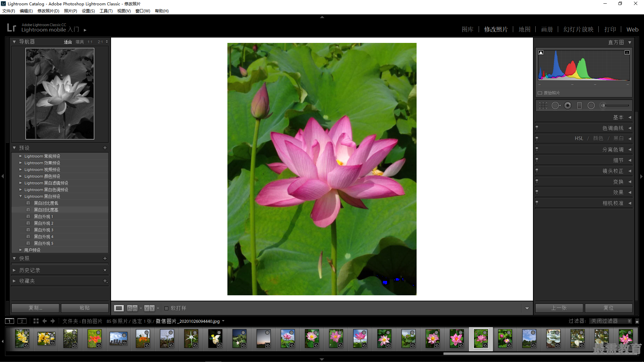Expand Lightroom 常规预设 preset folder

(20, 156)
